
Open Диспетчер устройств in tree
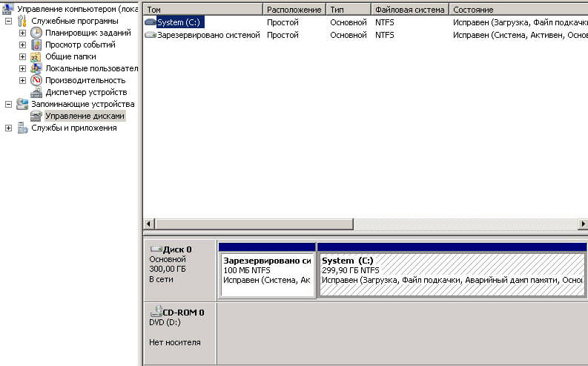point(86,92)
